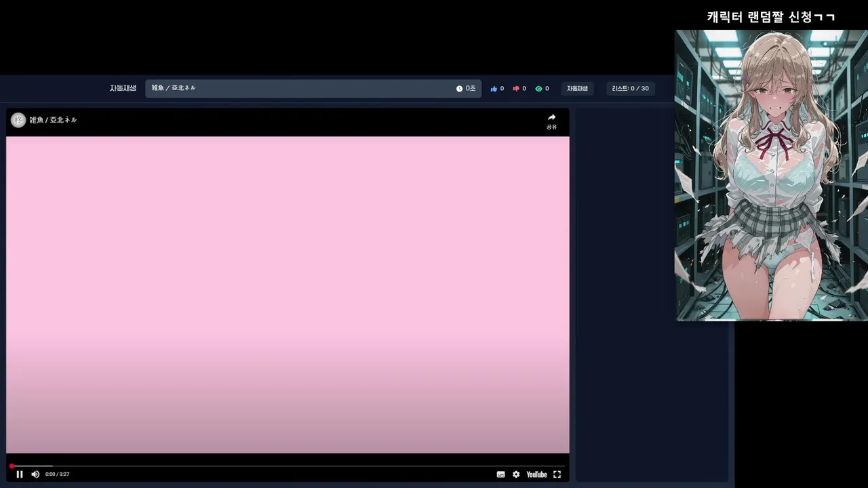Screen dimensions: 868x488
Task: Click the 자동재생 label left of the title bar
Action: 123,88
